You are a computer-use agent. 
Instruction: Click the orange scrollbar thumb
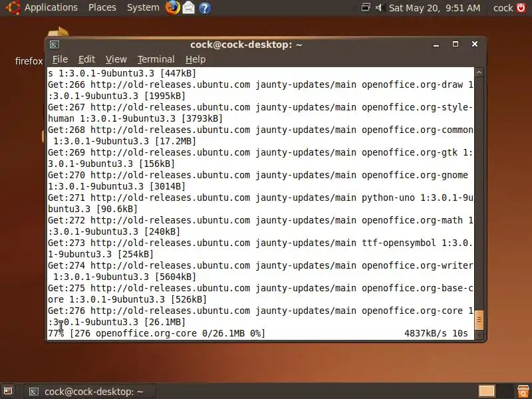click(x=479, y=320)
